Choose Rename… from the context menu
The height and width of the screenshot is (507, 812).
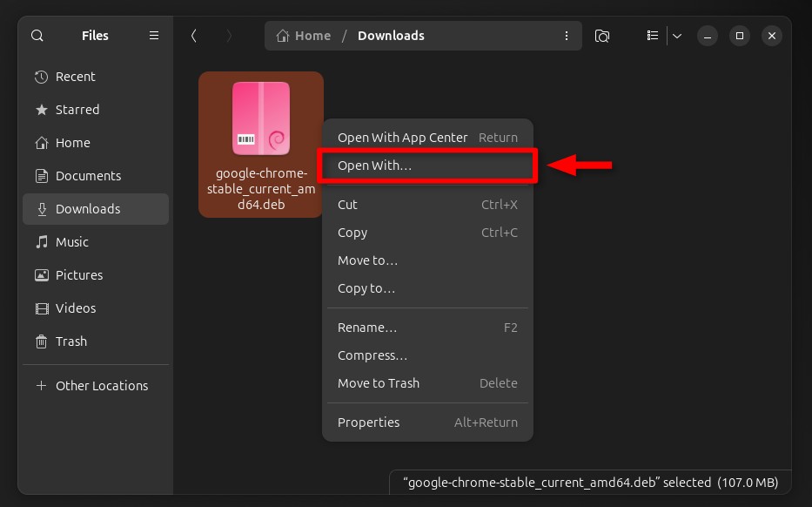(x=427, y=328)
